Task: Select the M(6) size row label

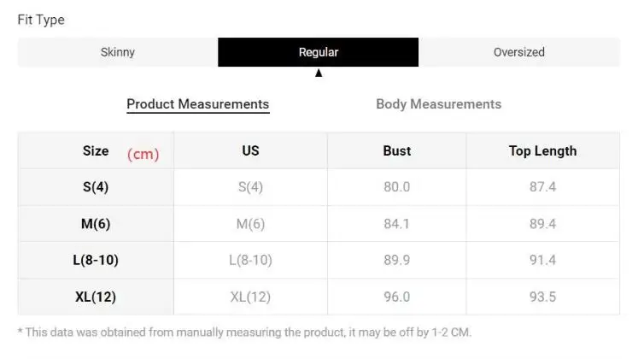Action: [96, 224]
